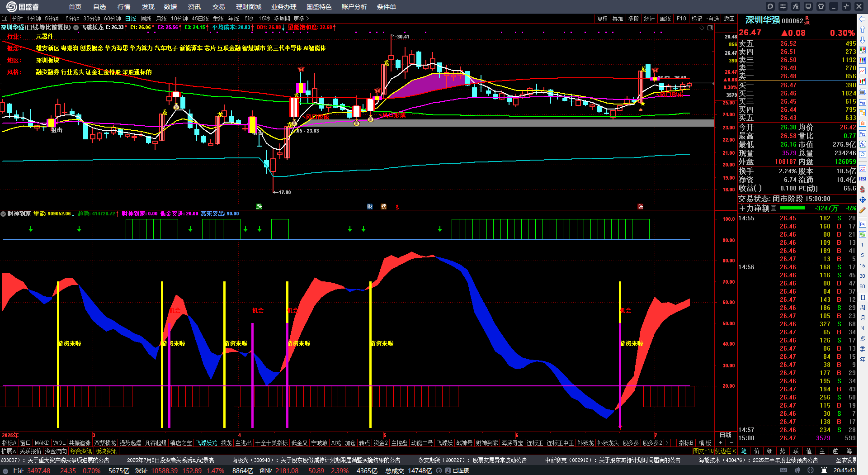
Task: Click the down-arrow next stock sidebar icon
Action: [x=863, y=40]
